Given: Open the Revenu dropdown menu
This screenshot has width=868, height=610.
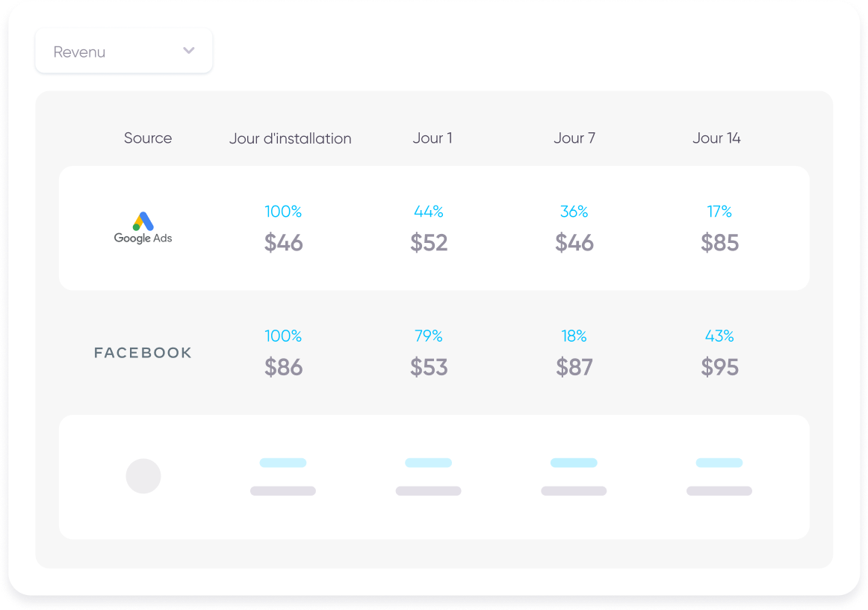Looking at the screenshot, I should click(123, 52).
